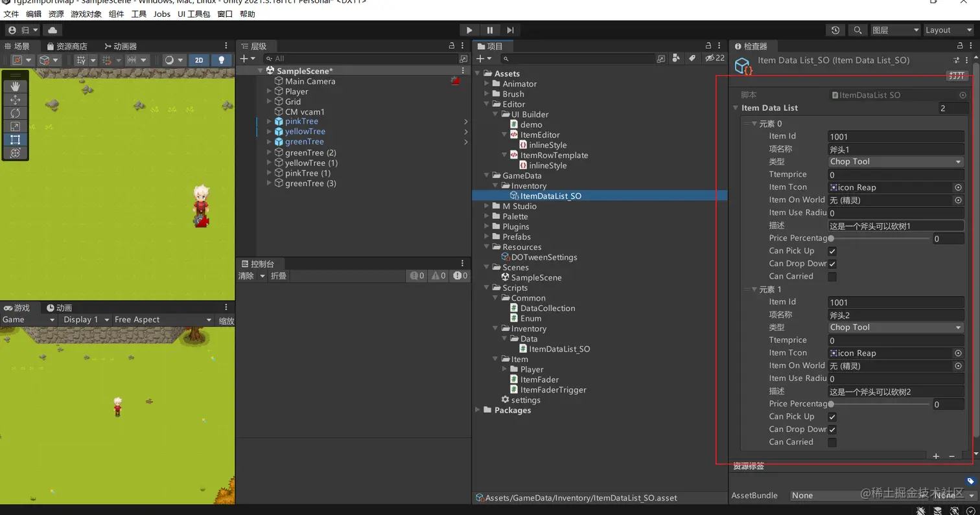
Task: Open Console panel kebab menu
Action: 462,264
